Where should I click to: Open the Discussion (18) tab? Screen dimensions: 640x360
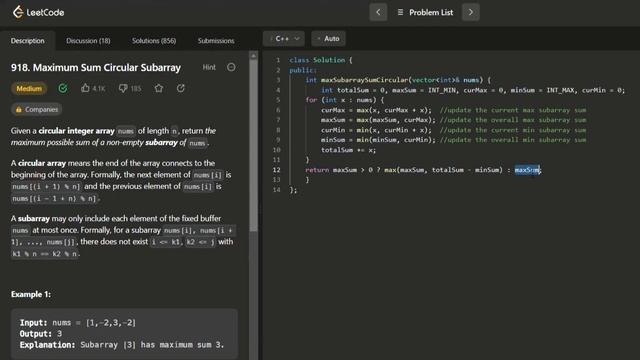[88, 41]
